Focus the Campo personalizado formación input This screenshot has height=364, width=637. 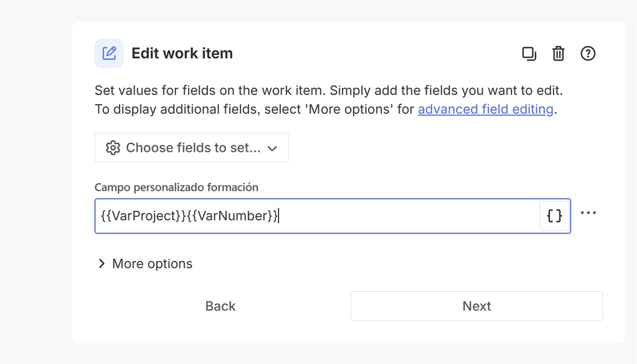(x=317, y=215)
